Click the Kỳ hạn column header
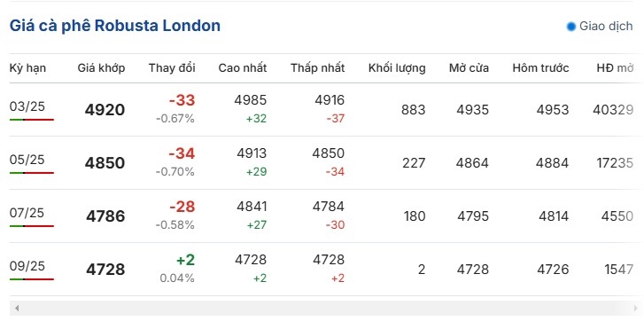 click(x=27, y=68)
